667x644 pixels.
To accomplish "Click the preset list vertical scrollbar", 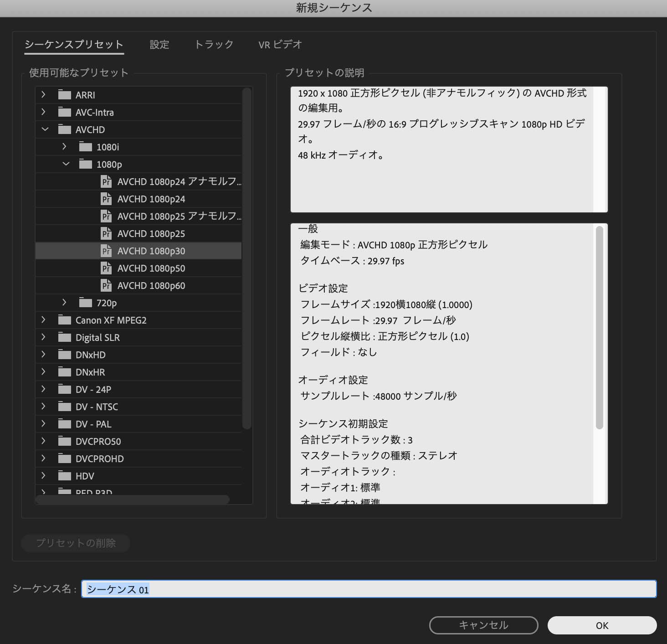I will pos(247,258).
